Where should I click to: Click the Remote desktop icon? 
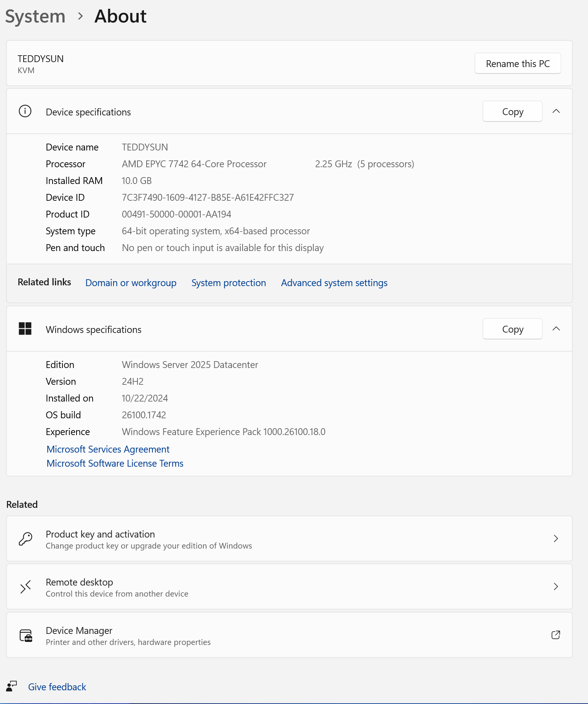tap(26, 587)
